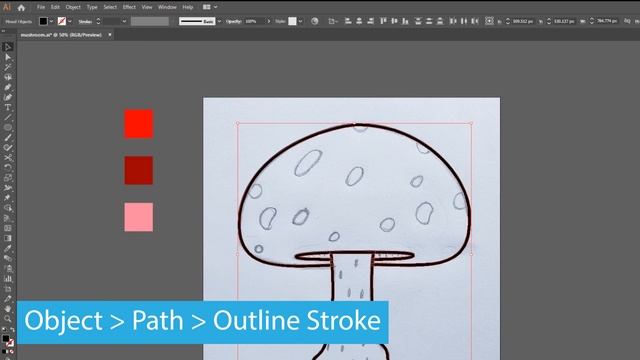Viewport: 640px width, 360px height.
Task: Select the Column Graph tool
Action: (x=8, y=279)
